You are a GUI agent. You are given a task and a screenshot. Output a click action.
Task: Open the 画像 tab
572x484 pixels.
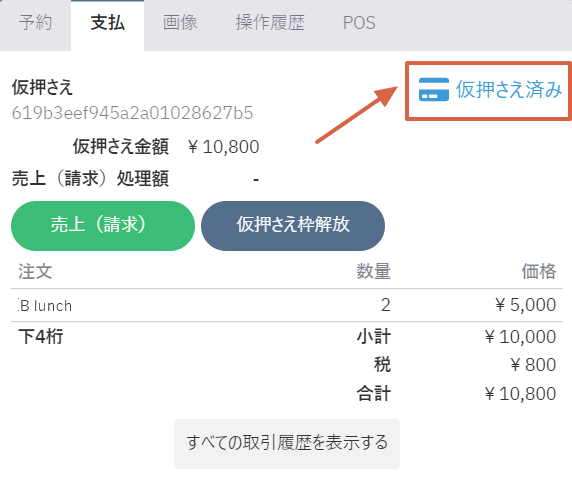pyautogui.click(x=180, y=23)
